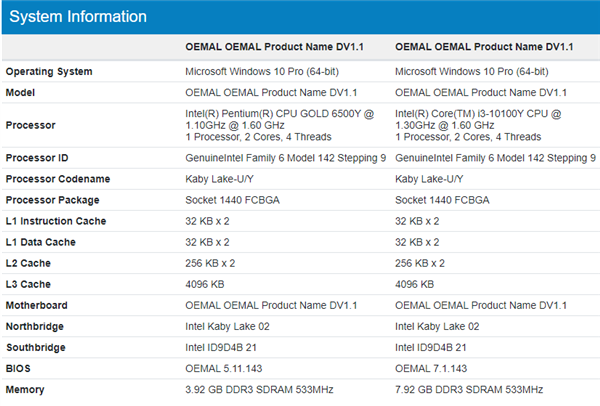Click the System Information header title

click(78, 17)
